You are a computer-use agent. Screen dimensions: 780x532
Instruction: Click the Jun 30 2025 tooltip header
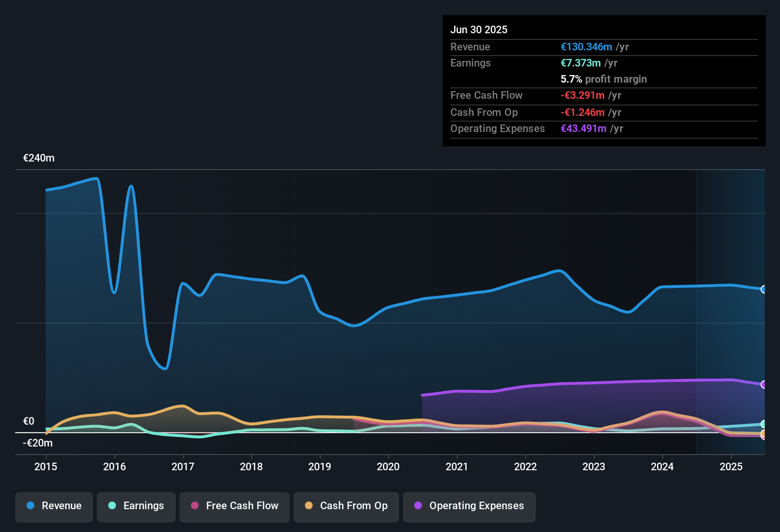pyautogui.click(x=479, y=29)
